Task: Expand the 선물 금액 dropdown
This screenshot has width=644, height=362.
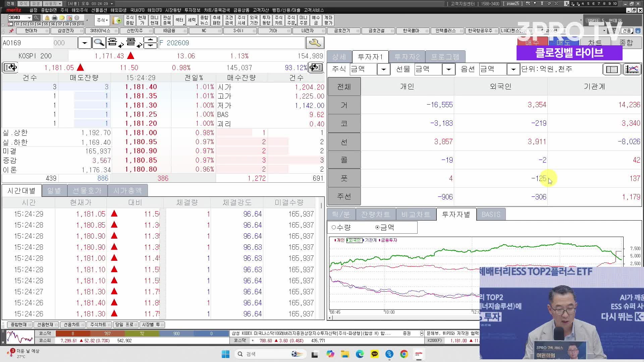Action: (448, 69)
